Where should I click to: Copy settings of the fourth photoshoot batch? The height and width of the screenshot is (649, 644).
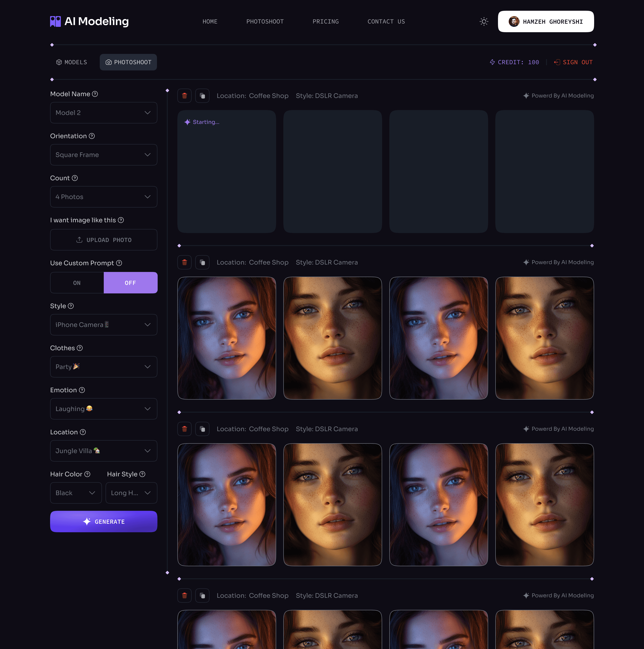[202, 596]
